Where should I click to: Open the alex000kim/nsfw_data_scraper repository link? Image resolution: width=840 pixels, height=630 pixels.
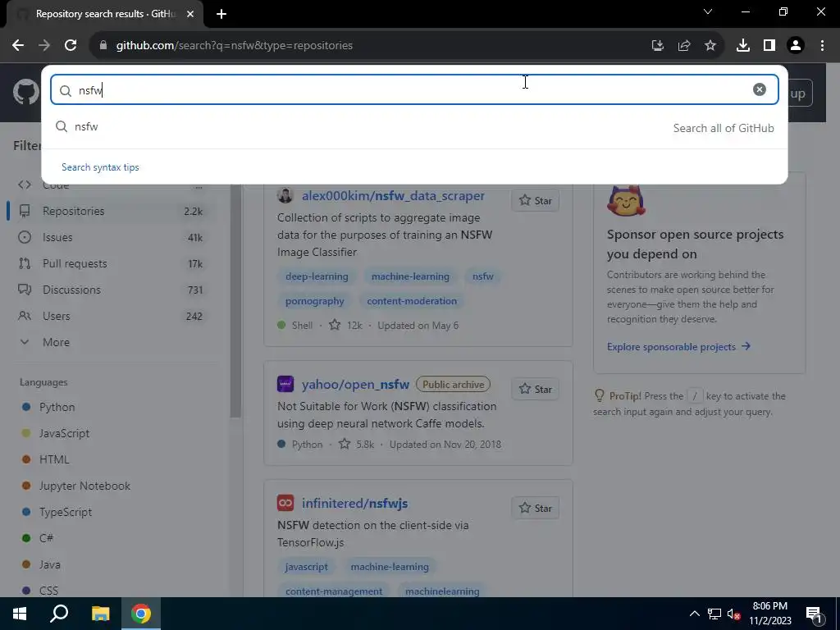(x=393, y=195)
